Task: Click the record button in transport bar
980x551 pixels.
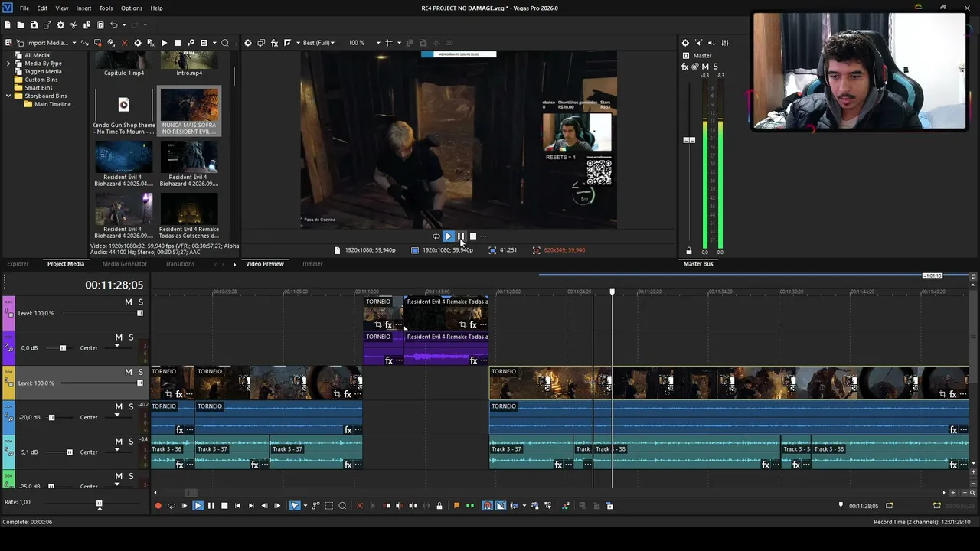Action: point(158,506)
